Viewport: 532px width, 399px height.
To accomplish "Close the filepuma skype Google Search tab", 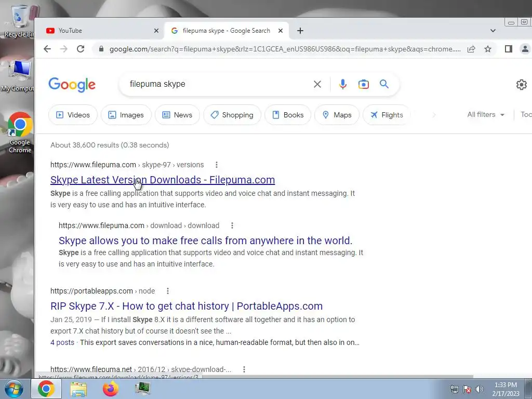I will click(280, 31).
